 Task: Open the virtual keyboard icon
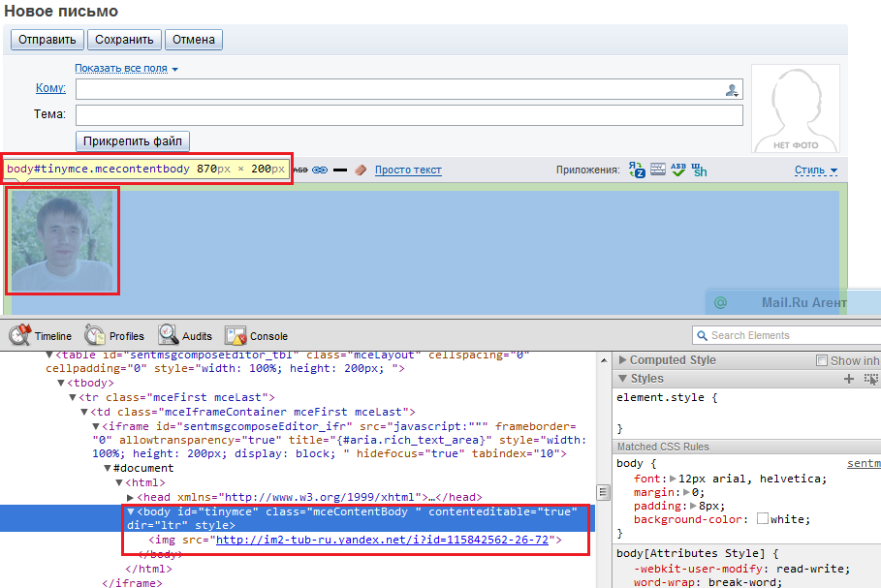658,170
